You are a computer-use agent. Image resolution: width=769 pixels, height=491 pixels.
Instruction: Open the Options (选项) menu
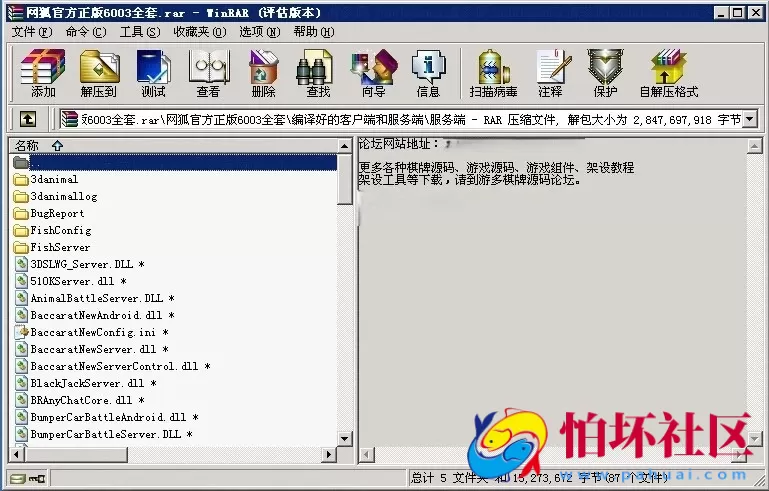tap(259, 32)
